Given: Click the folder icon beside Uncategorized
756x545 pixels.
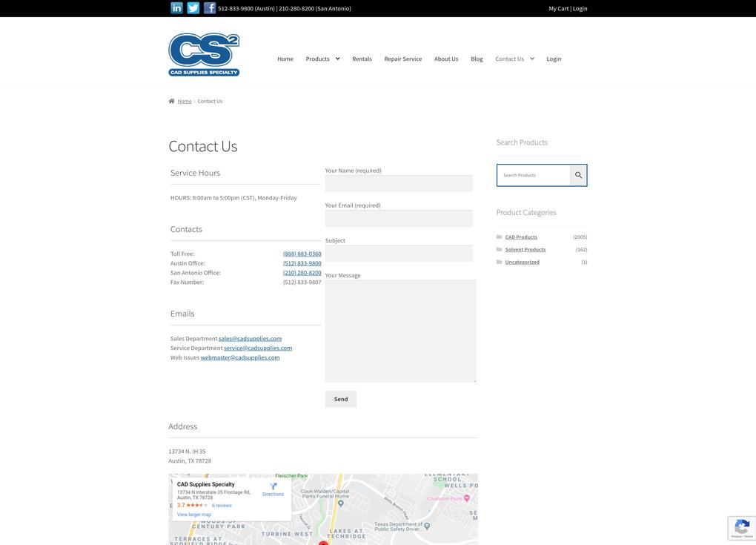Looking at the screenshot, I should click(499, 262).
